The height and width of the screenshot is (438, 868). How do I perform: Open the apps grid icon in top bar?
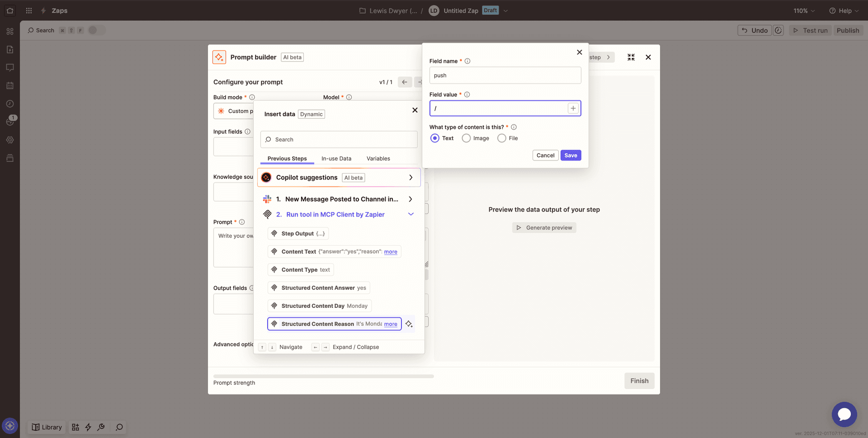point(29,10)
